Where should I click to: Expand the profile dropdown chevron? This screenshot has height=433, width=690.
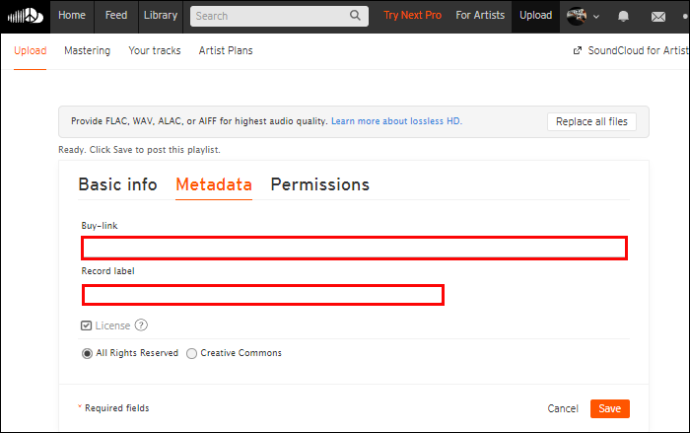[x=596, y=17]
